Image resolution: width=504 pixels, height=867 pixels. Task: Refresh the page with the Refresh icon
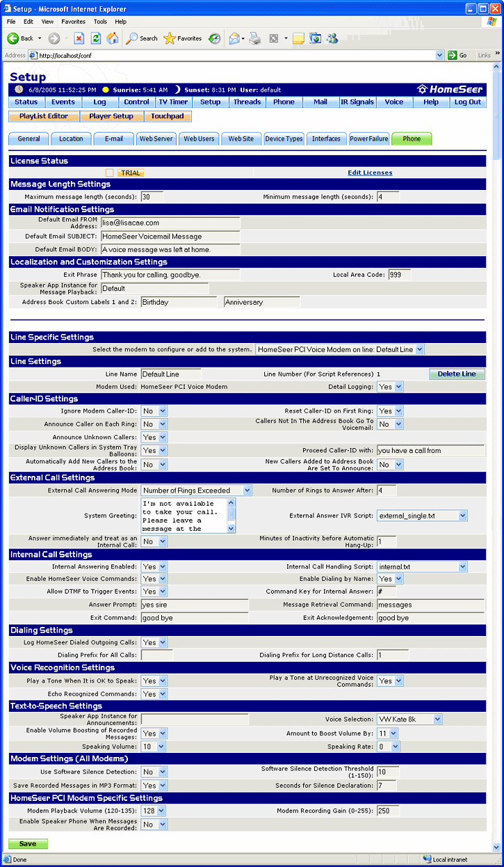(x=96, y=38)
